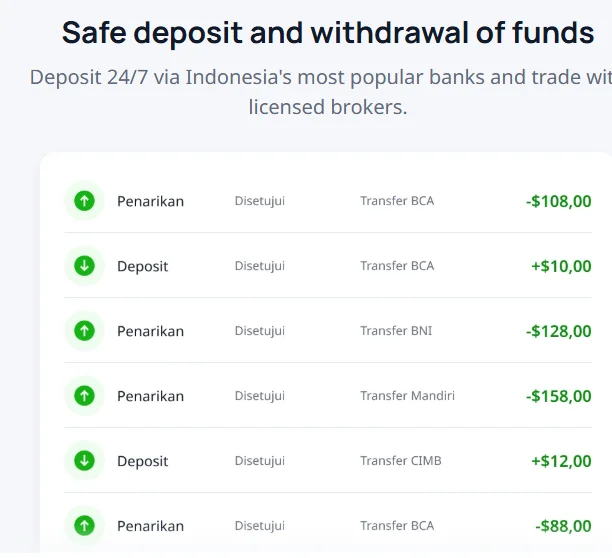Select the up-arrow icon in the Transfer BNI row

84,331
